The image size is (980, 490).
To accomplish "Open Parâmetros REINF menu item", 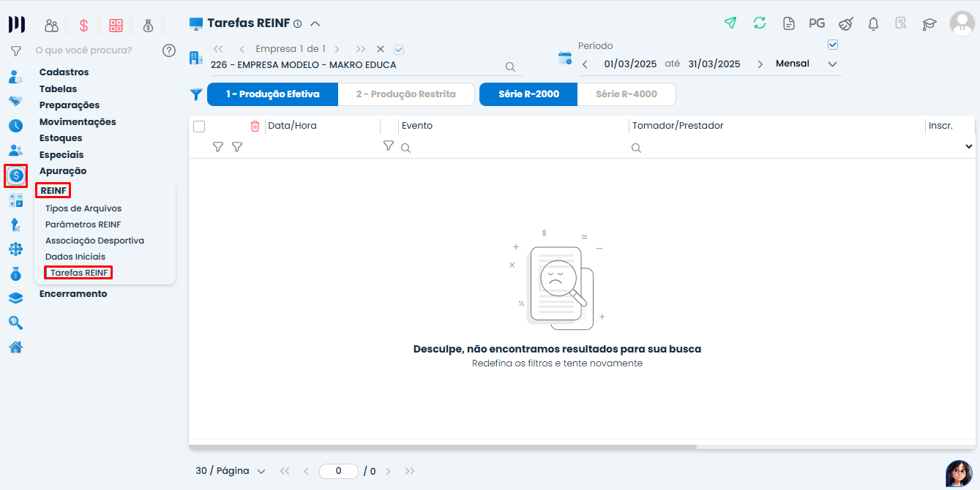I will (83, 225).
